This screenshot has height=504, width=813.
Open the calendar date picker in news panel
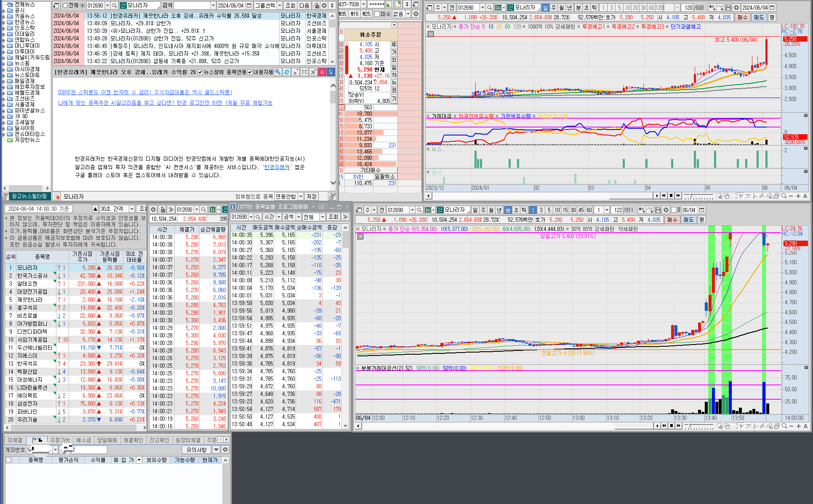(x=249, y=5)
